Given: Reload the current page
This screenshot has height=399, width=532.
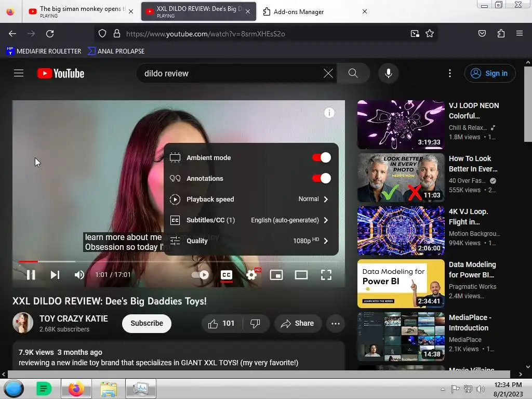Looking at the screenshot, I should 50,34.
